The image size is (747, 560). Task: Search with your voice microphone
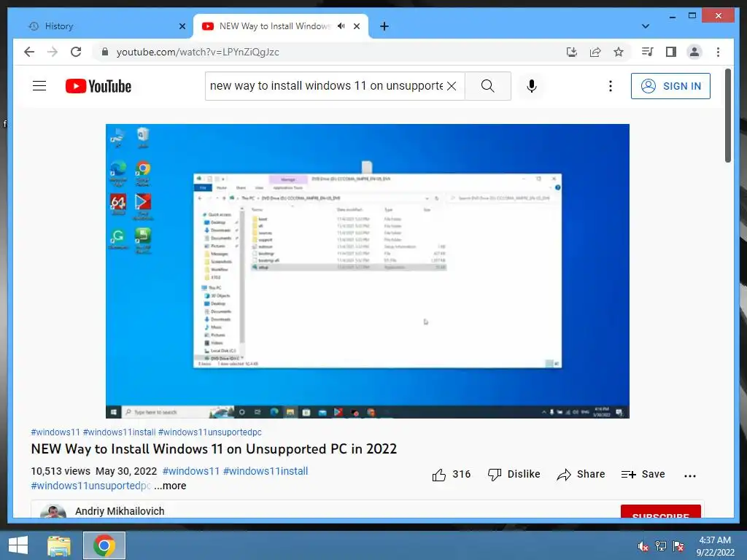tap(532, 86)
